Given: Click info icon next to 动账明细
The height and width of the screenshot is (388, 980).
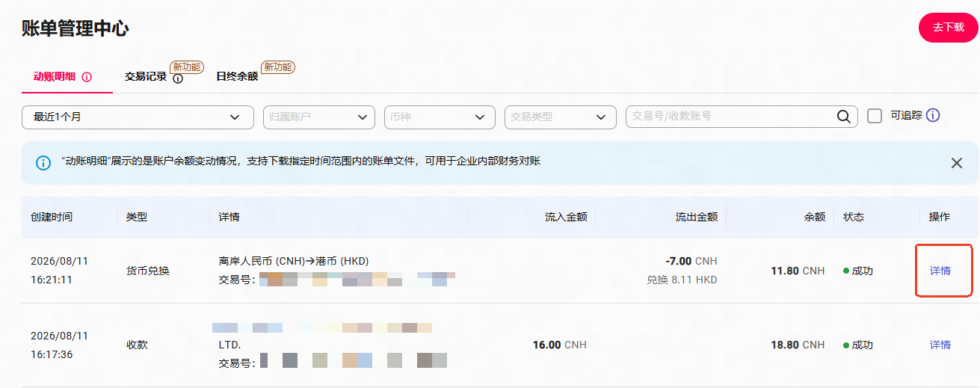Looking at the screenshot, I should (x=87, y=77).
